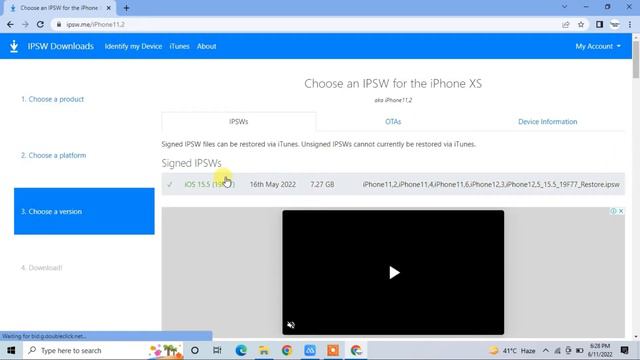Image resolution: width=640 pixels, height=360 pixels.
Task: Open the browser side panel icon
Action: [599, 24]
